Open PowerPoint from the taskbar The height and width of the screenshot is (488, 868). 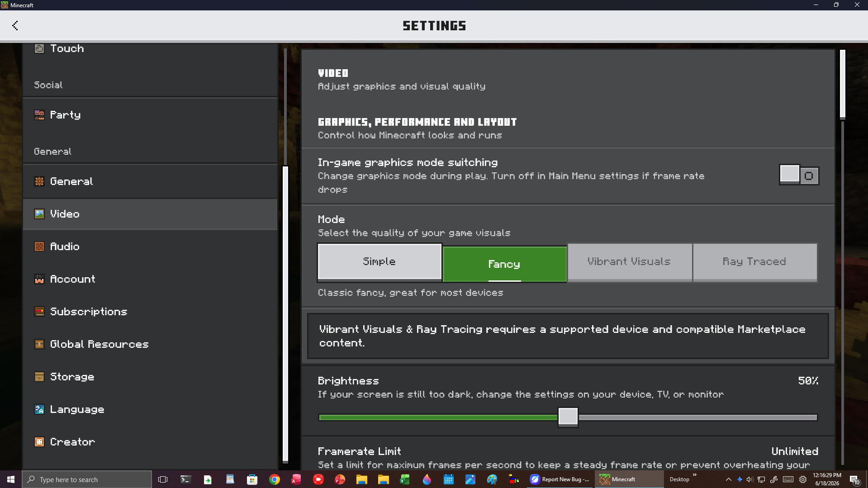tap(340, 479)
